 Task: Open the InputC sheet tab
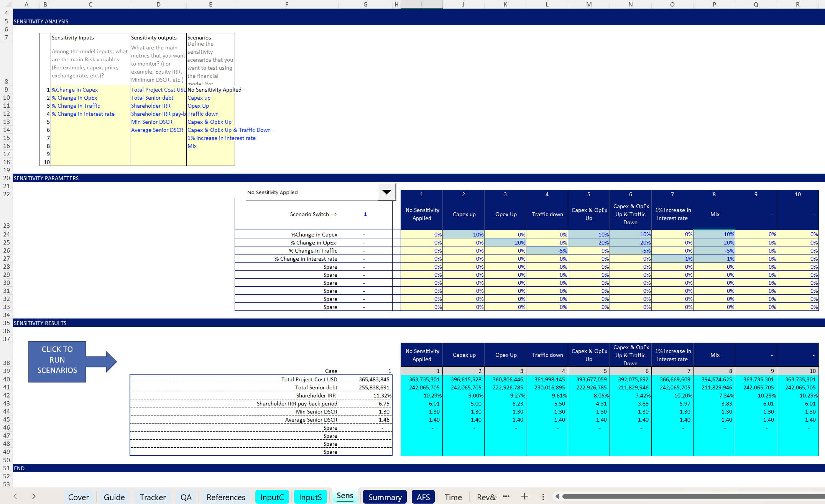pyautogui.click(x=272, y=497)
